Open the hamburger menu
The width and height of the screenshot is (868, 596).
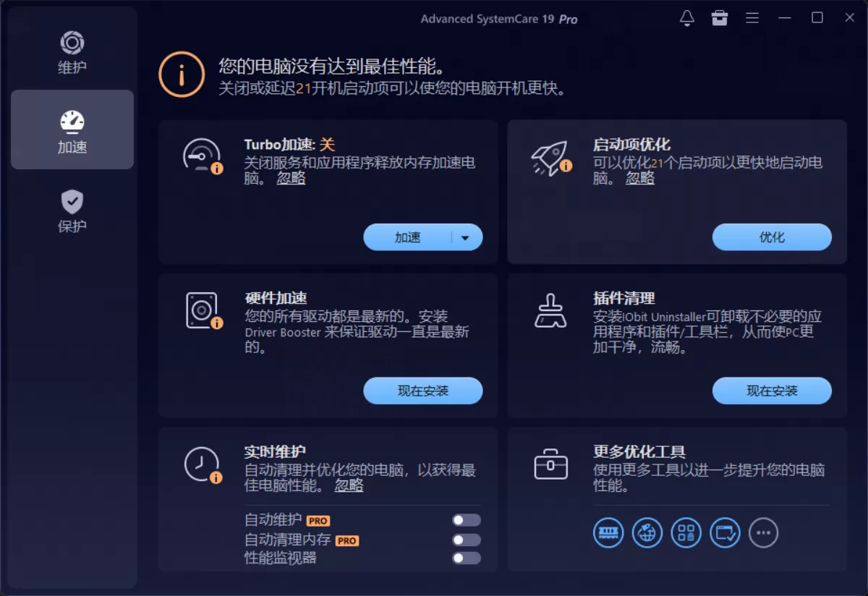[752, 18]
